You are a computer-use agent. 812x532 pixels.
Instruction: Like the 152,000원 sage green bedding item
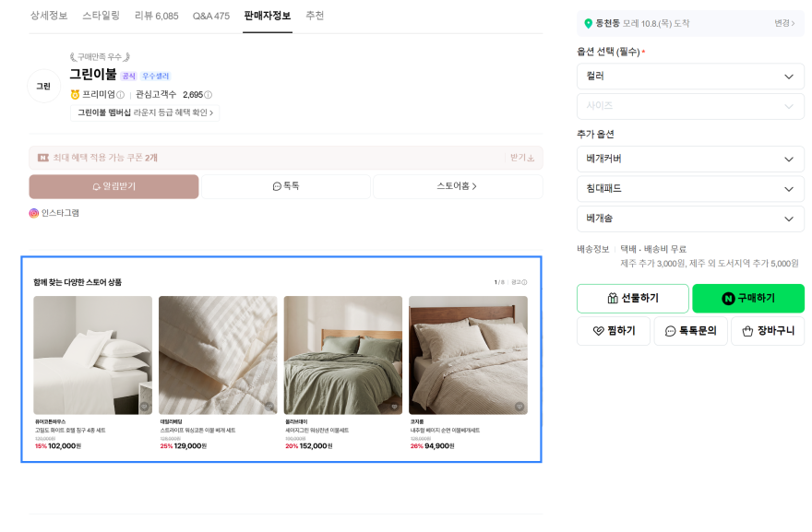click(x=395, y=407)
